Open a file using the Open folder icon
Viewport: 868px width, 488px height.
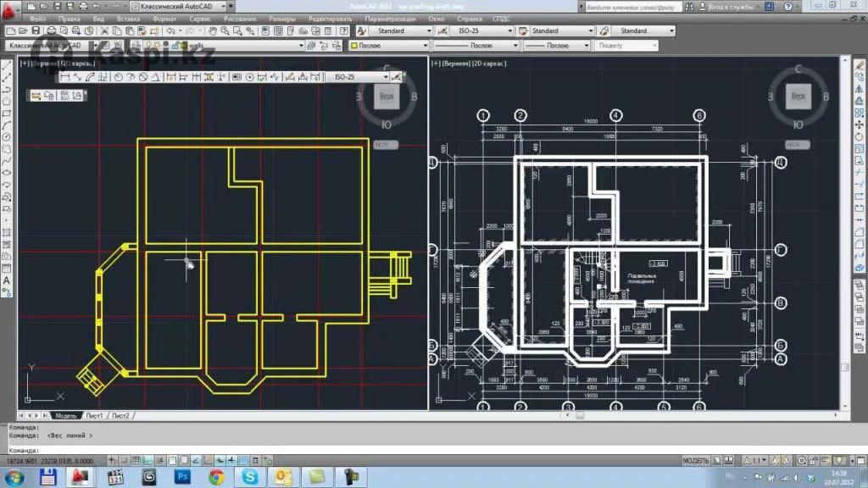coord(23,31)
